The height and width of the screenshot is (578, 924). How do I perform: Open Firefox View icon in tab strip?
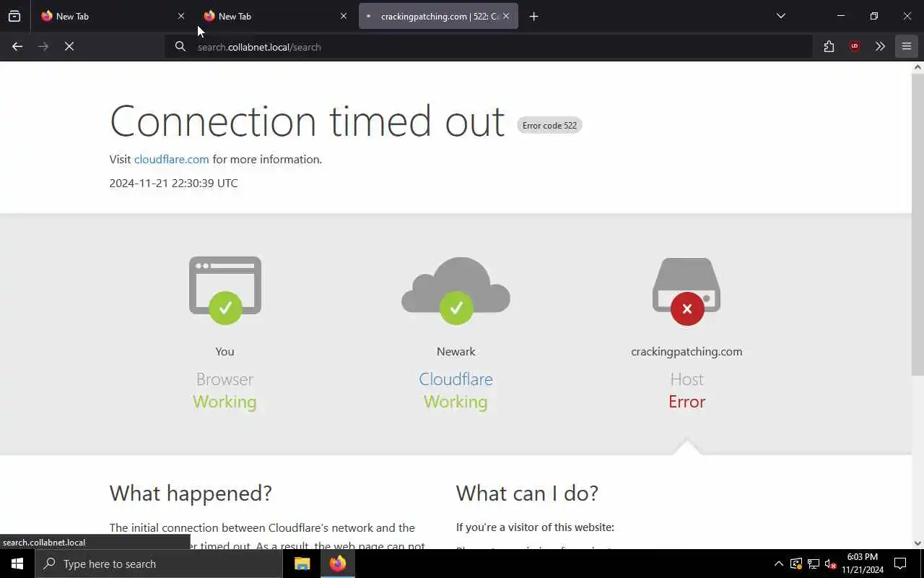point(14,16)
